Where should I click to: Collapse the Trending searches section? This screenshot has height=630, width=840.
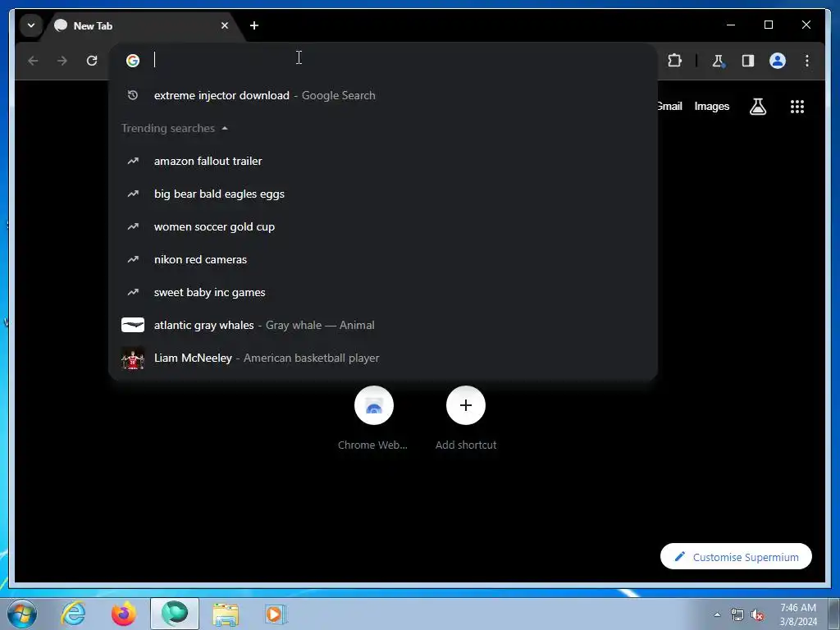coord(175,129)
